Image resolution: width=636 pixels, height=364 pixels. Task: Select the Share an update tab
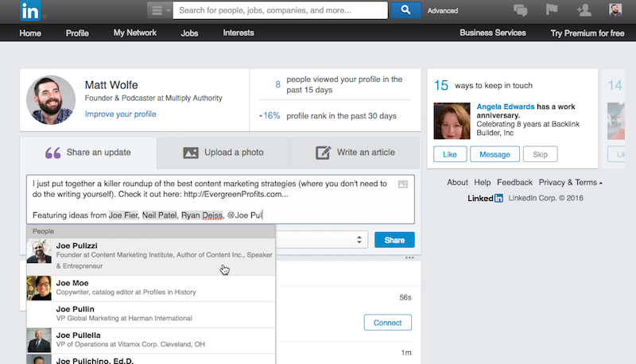pos(88,153)
